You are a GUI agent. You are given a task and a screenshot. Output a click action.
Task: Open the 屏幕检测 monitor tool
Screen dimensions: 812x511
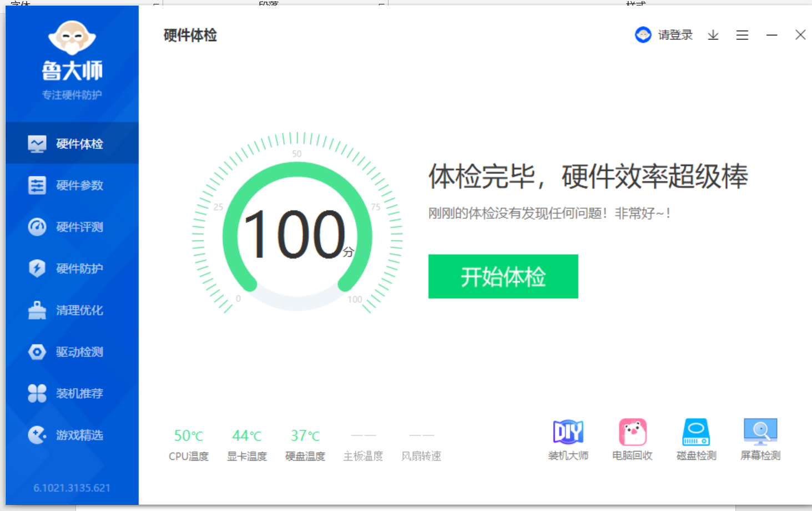click(760, 440)
